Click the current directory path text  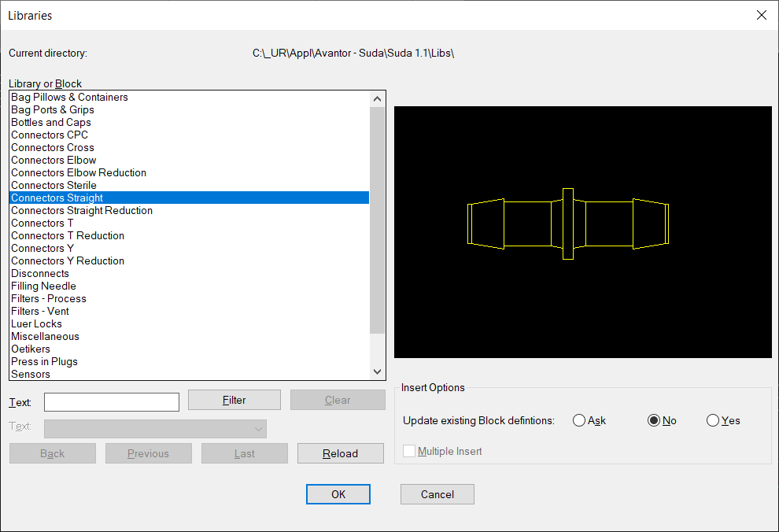[353, 54]
